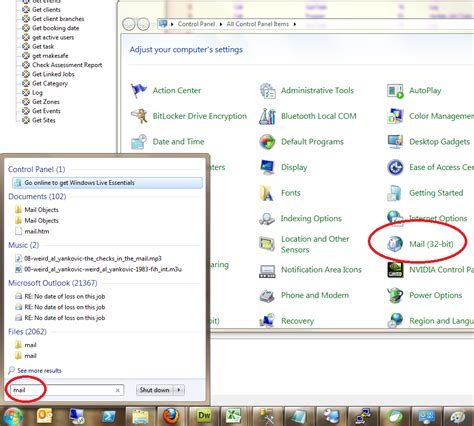The width and height of the screenshot is (474, 426).
Task: Click the Windows Start orb
Action: coord(13,416)
